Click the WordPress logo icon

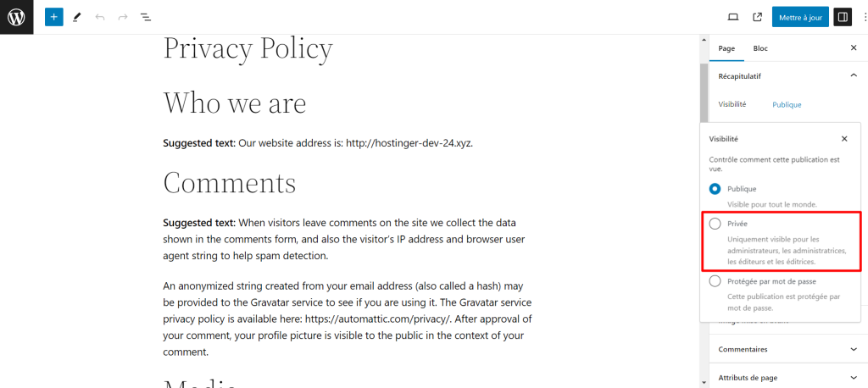[16, 17]
